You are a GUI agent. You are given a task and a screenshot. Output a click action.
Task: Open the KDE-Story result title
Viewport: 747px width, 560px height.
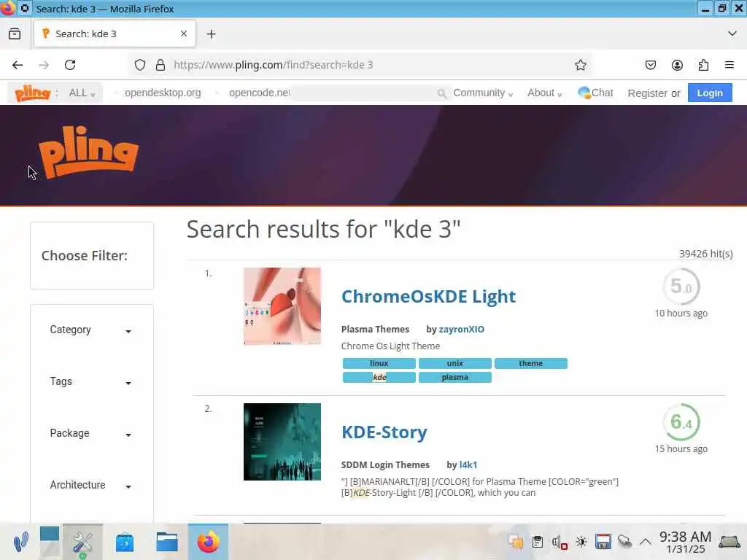384,432
